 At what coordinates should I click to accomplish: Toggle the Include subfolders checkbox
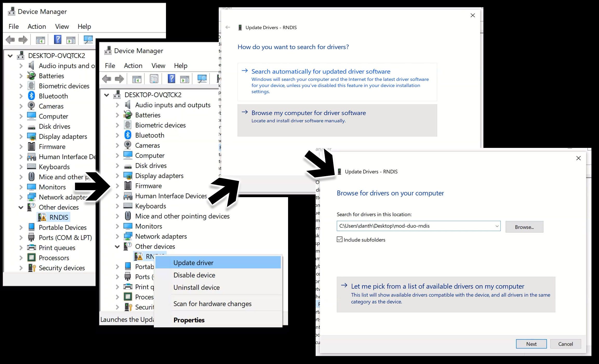pyautogui.click(x=340, y=239)
